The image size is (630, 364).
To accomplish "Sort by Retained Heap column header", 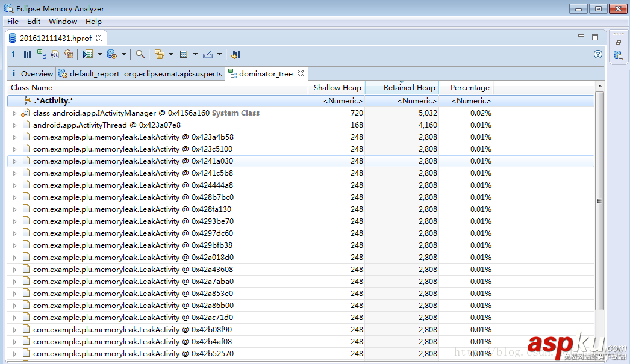I will coord(409,88).
